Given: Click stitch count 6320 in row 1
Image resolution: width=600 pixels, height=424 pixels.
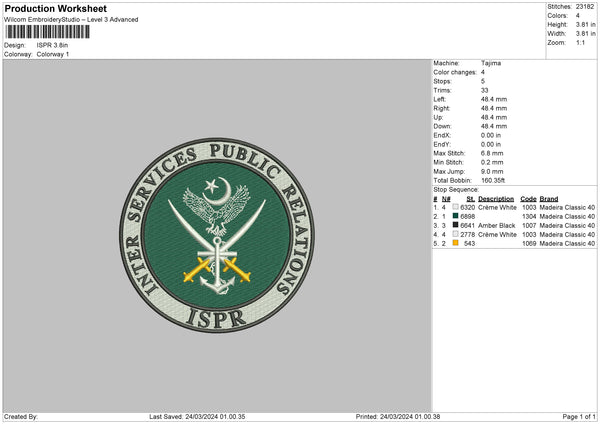Looking at the screenshot, I should tap(468, 207).
